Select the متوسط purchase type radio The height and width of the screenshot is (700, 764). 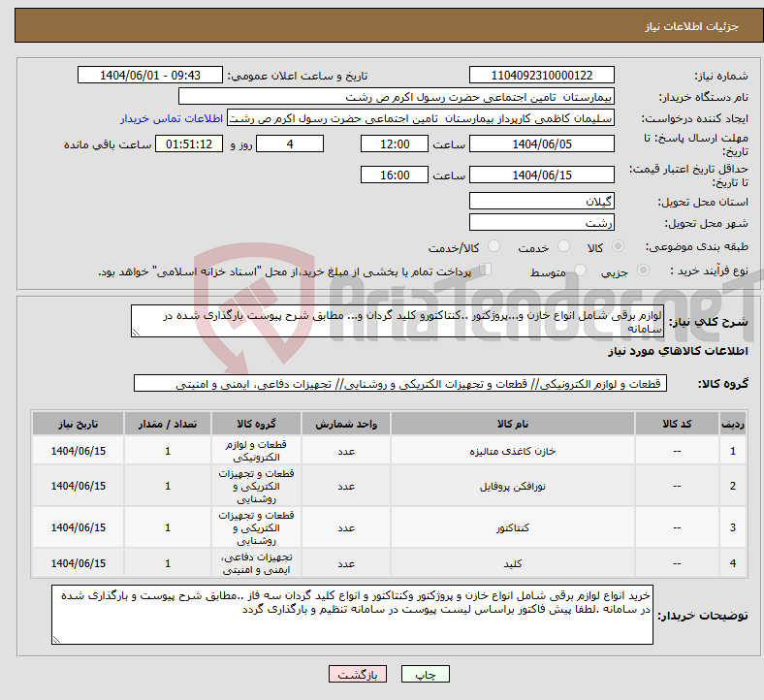(580, 270)
